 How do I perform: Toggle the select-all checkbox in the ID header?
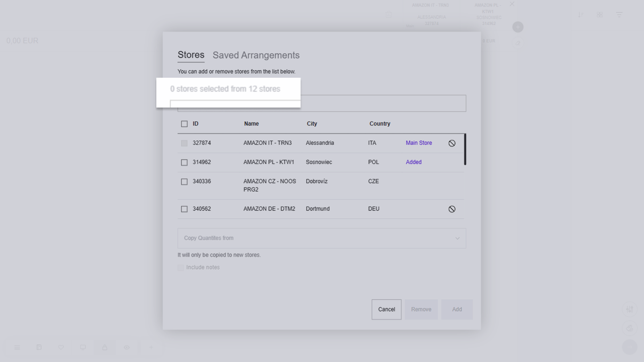[x=185, y=124]
